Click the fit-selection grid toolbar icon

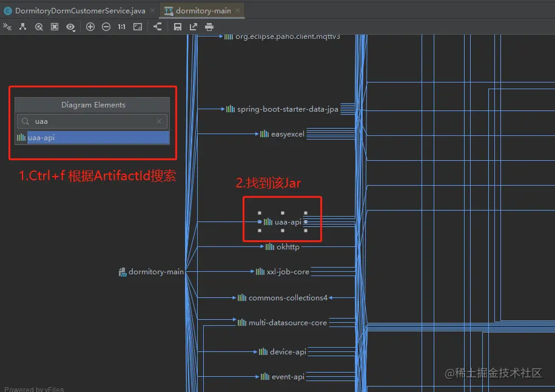[55, 27]
